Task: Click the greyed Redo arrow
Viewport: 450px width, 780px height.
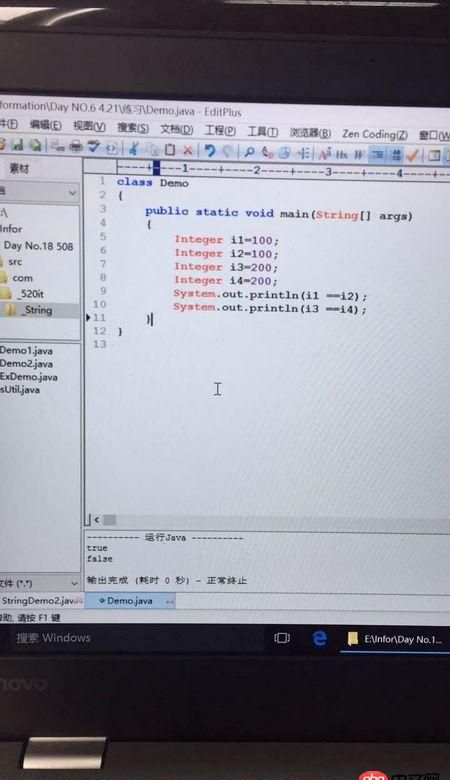Action: 227,151
